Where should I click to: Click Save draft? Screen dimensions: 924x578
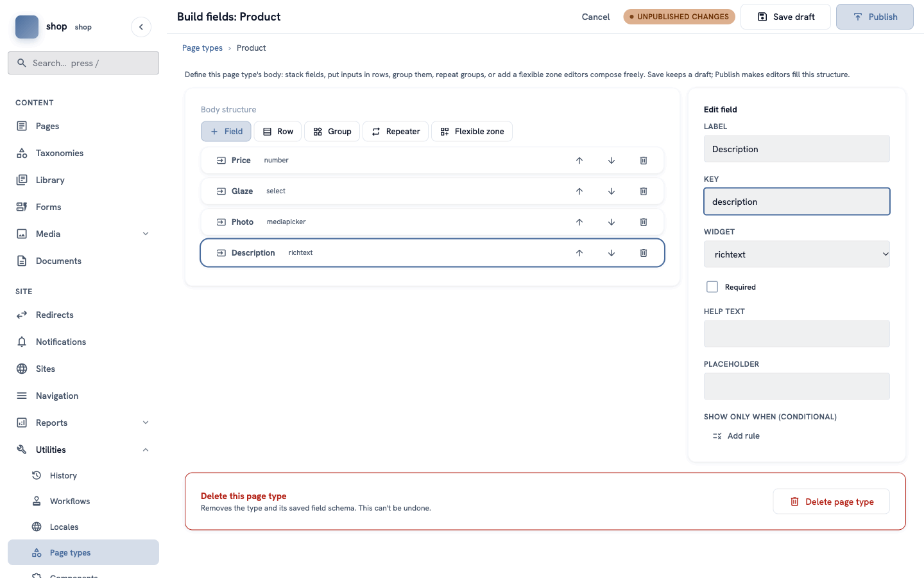[x=785, y=17]
